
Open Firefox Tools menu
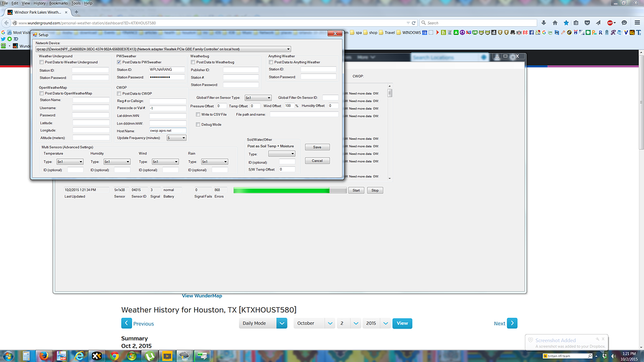pyautogui.click(x=76, y=3)
